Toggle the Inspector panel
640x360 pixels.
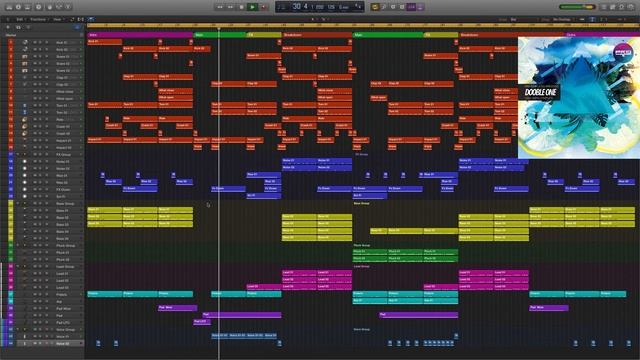pyautogui.click(x=18, y=7)
